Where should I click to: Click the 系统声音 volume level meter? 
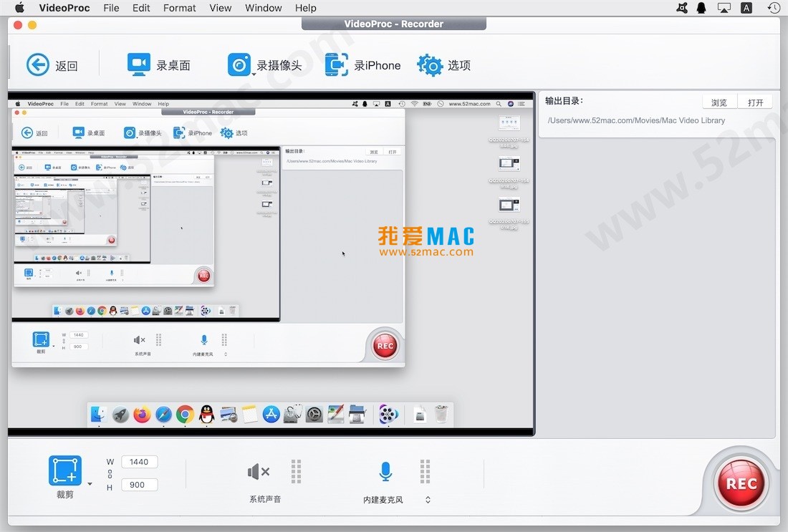point(296,471)
